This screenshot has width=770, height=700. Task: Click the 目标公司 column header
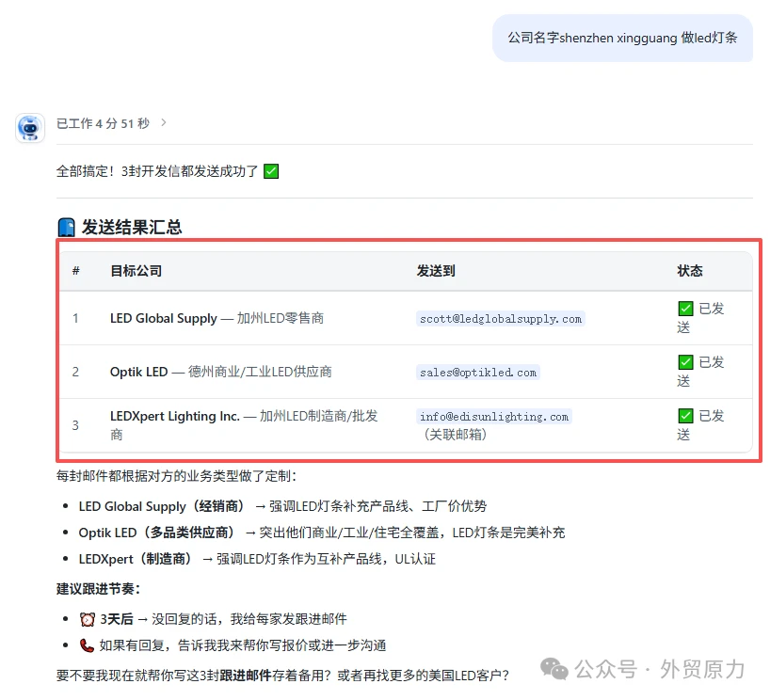click(136, 271)
